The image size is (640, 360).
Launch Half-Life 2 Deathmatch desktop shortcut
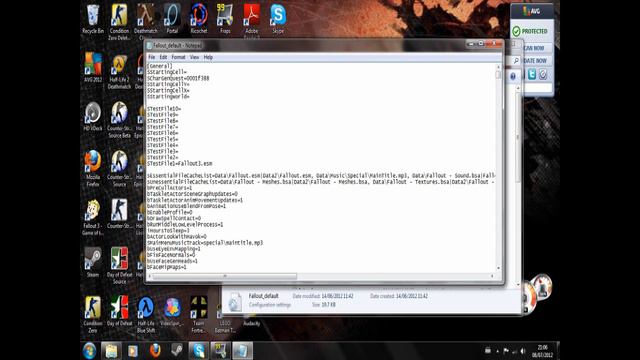coord(119,71)
